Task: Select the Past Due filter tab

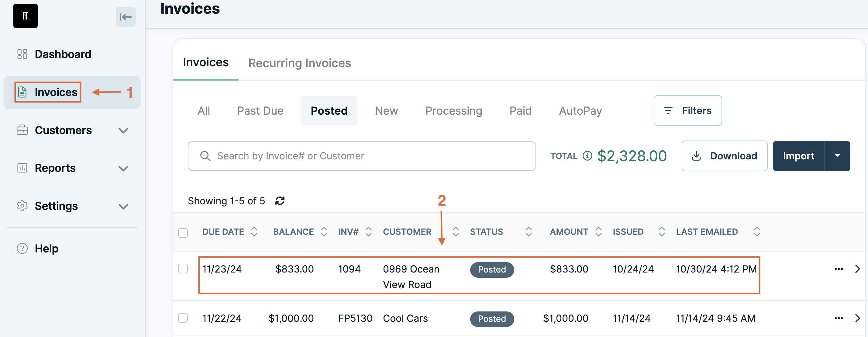Action: click(260, 111)
